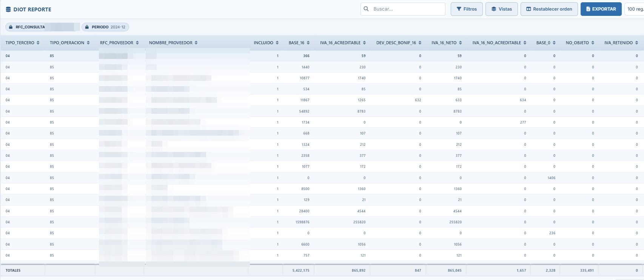644x280 pixels.
Task: Sort the BASE_0 column via its arrows
Action: pos(554,43)
